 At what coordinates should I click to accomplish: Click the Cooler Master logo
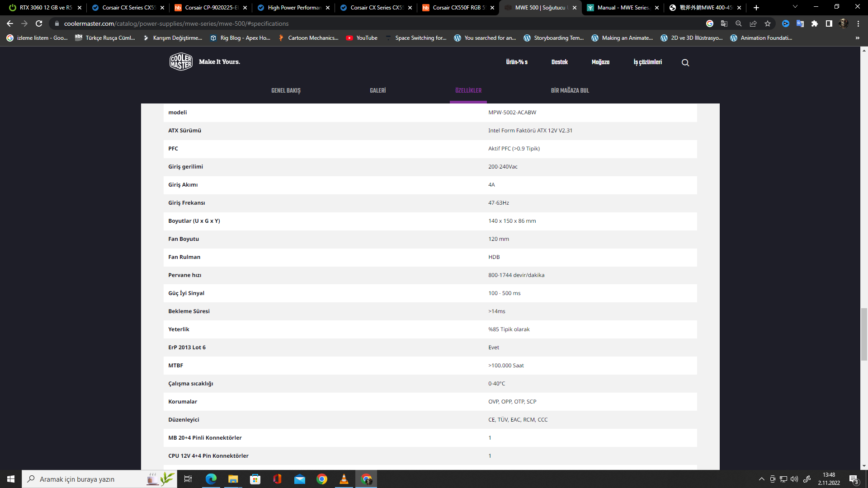[181, 62]
